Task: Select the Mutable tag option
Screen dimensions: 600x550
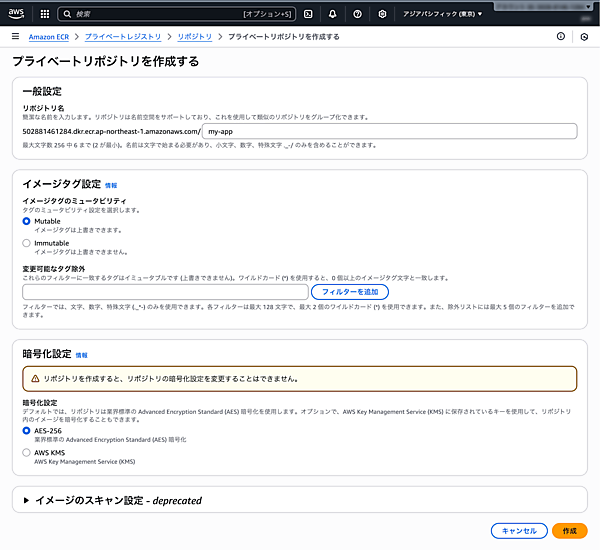Action: pos(27,221)
